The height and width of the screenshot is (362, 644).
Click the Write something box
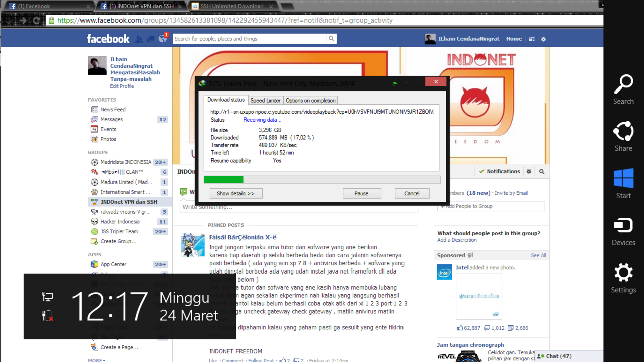click(x=299, y=207)
